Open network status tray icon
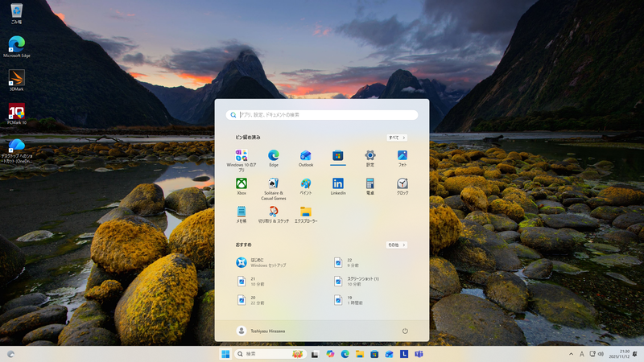The height and width of the screenshot is (362, 644). (592, 354)
